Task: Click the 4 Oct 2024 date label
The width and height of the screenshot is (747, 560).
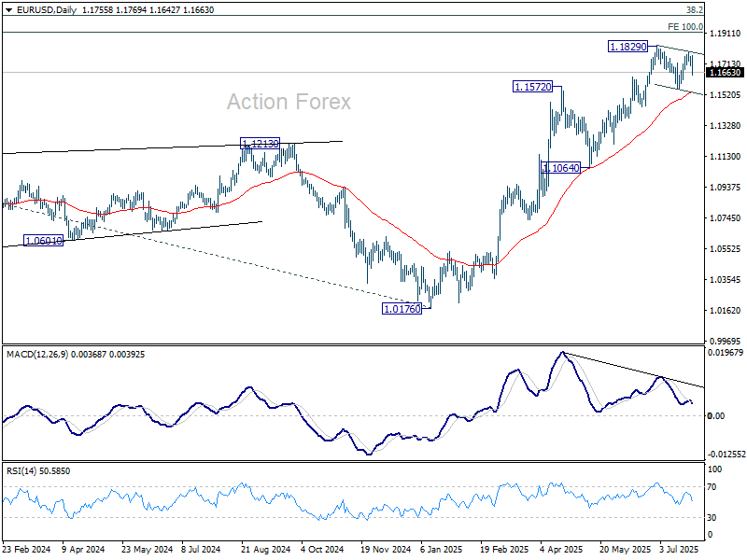Action: coord(322,549)
